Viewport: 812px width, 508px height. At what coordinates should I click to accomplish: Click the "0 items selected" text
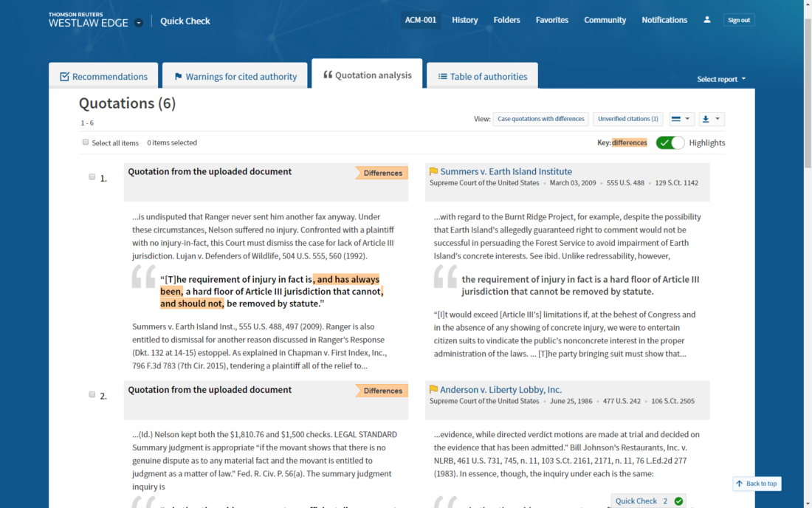(x=172, y=143)
